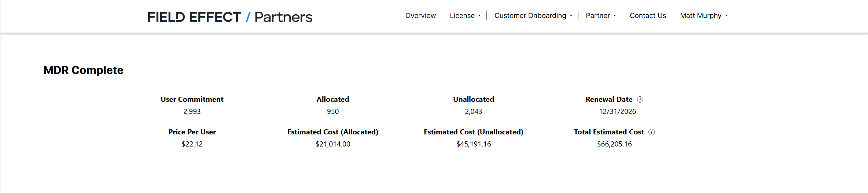Click the MDR Complete heading
Image resolution: width=868 pixels, height=193 pixels.
click(x=83, y=70)
